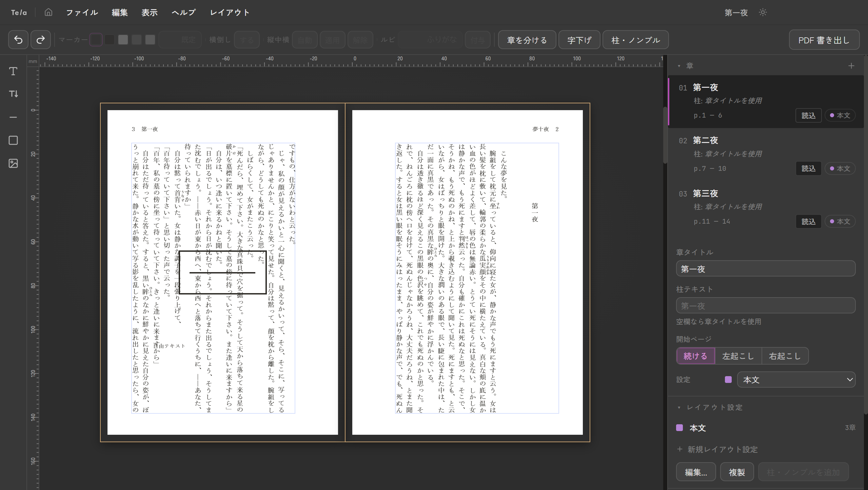Click the 横倒し する button
The image size is (868, 490).
pos(247,40)
